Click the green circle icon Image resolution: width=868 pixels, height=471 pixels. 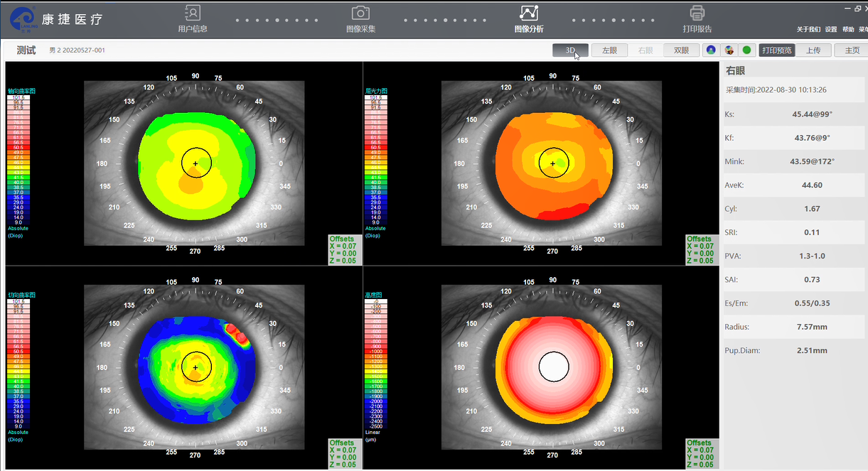click(x=746, y=50)
